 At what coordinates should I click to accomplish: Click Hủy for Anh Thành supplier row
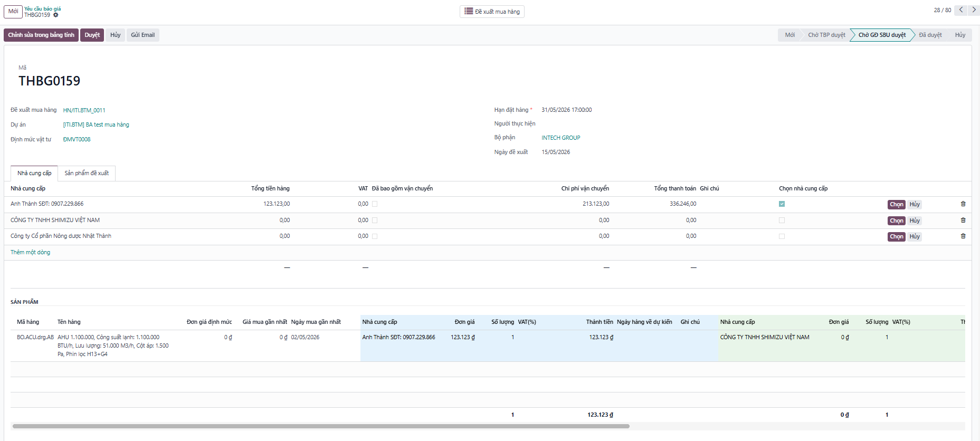[x=915, y=205]
